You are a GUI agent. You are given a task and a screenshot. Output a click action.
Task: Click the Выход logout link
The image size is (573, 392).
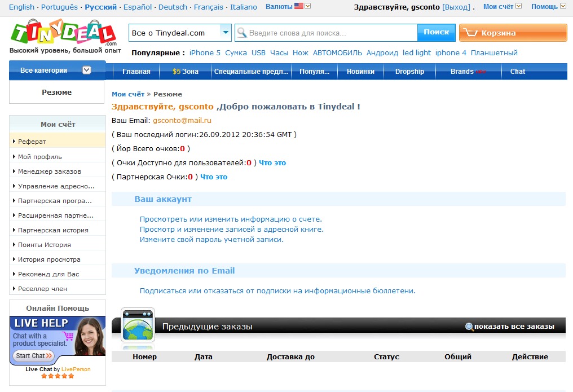pos(456,7)
